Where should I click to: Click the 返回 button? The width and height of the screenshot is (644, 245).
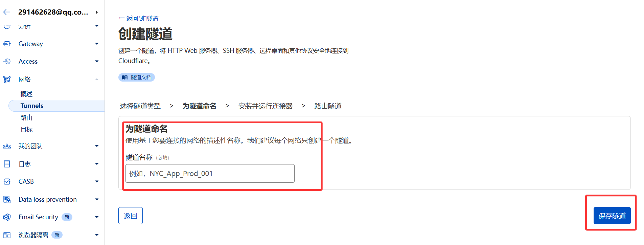(x=131, y=216)
